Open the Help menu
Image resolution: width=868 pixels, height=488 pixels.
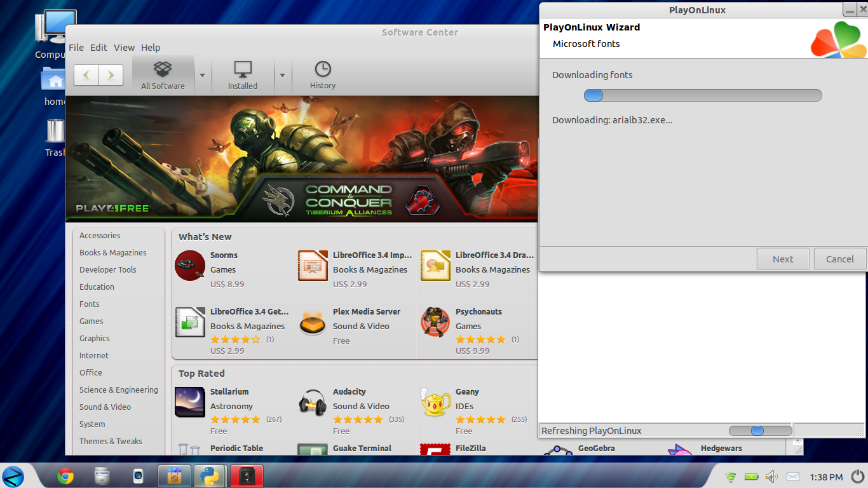click(151, 48)
